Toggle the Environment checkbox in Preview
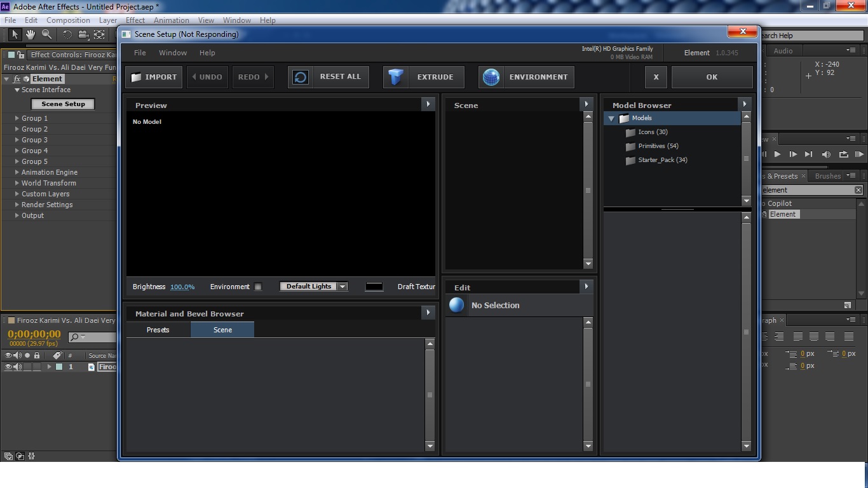The width and height of the screenshot is (868, 488). 258,287
